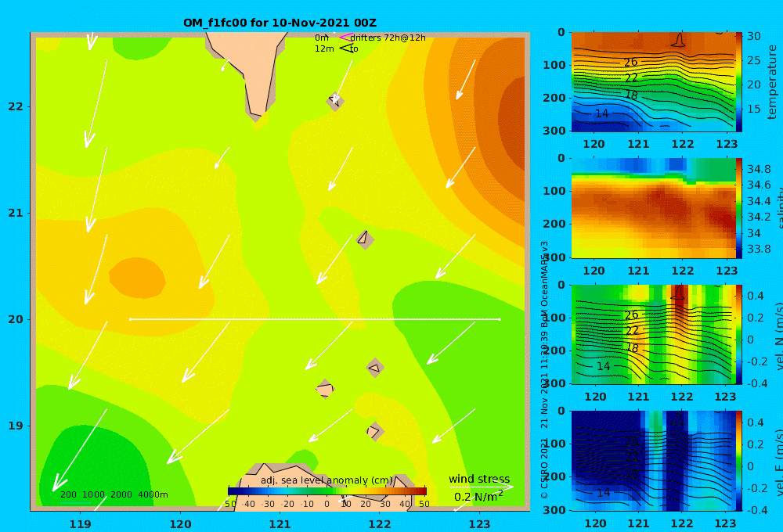The image size is (783, 532).
Task: Click the vel. E color bar
Action: tap(738, 461)
